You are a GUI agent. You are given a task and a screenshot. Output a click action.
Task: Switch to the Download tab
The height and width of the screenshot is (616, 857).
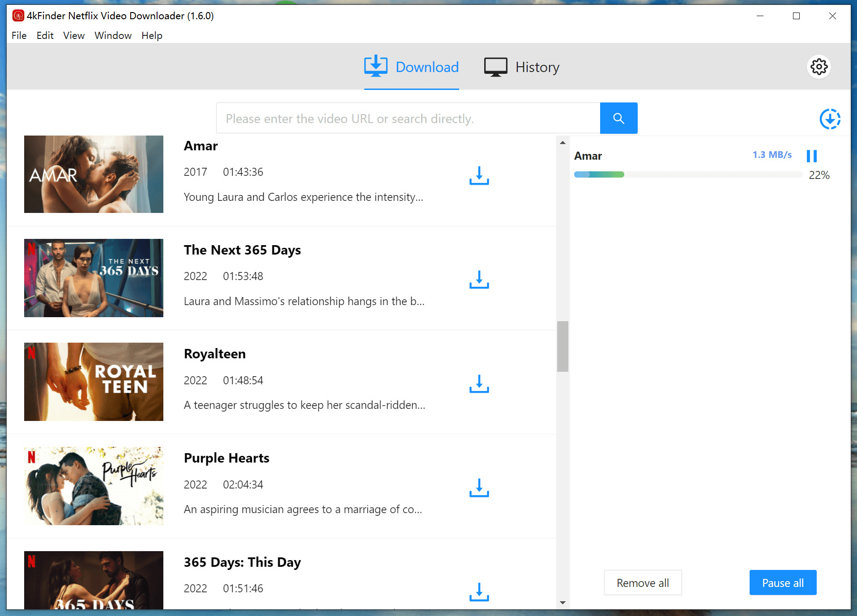click(x=411, y=67)
